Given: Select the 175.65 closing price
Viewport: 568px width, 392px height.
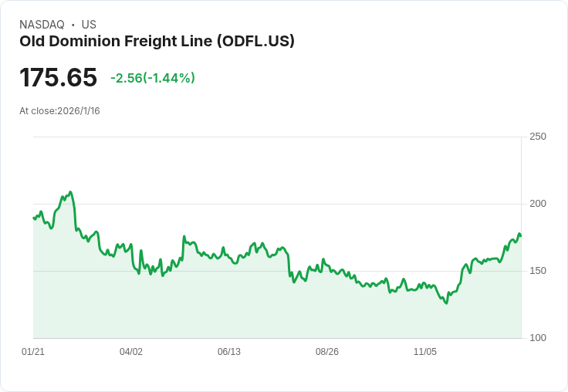Looking at the screenshot, I should [x=59, y=78].
